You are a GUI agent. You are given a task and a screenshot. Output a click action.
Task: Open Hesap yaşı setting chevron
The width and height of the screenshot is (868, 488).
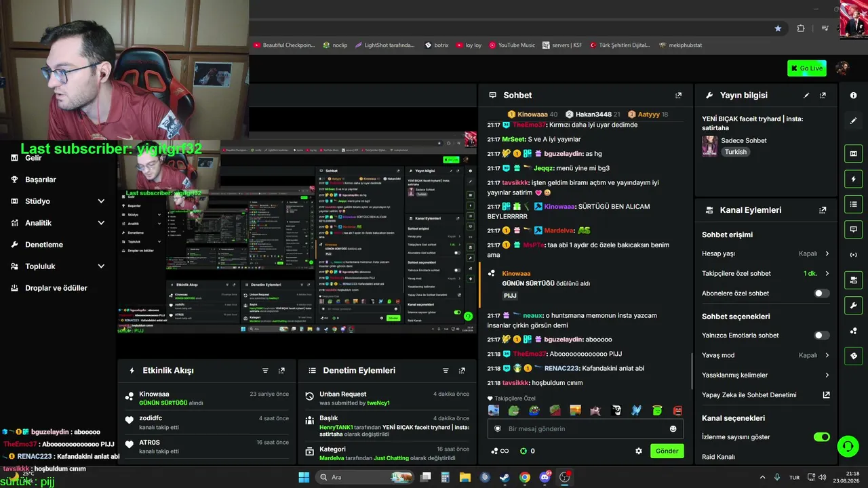coord(827,253)
